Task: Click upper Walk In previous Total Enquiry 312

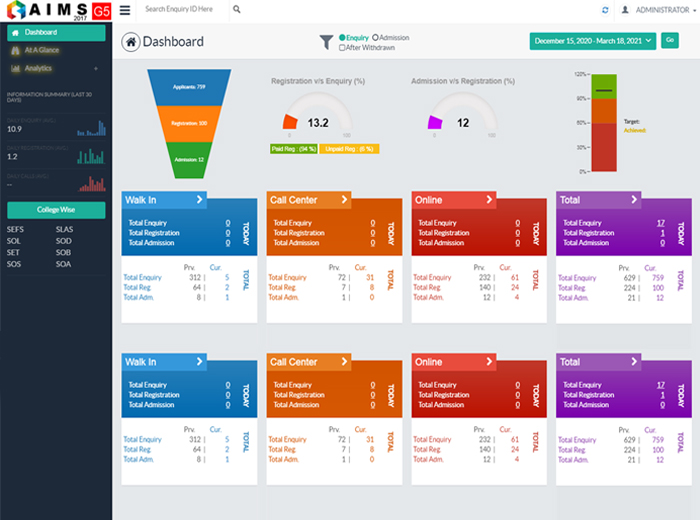Action: (195, 278)
